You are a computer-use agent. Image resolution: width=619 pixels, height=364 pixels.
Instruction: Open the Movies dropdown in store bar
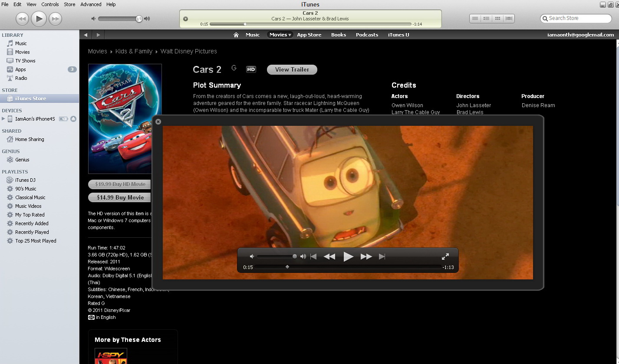(x=280, y=35)
